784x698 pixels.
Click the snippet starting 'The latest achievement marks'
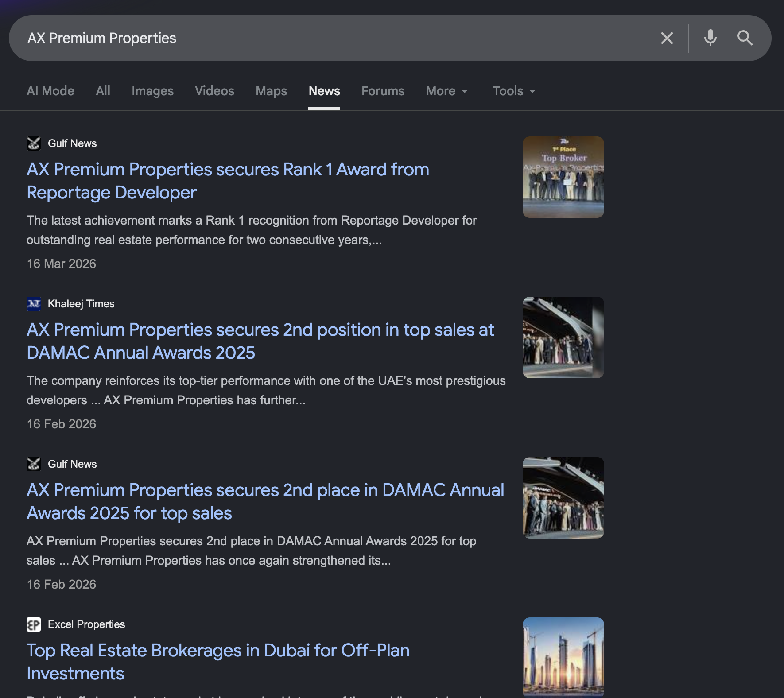pyautogui.click(x=252, y=230)
